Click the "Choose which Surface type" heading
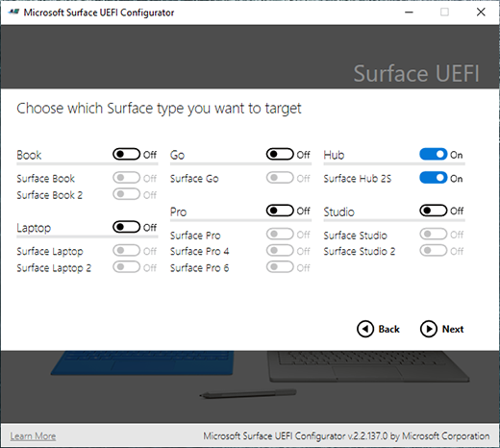 coord(159,109)
